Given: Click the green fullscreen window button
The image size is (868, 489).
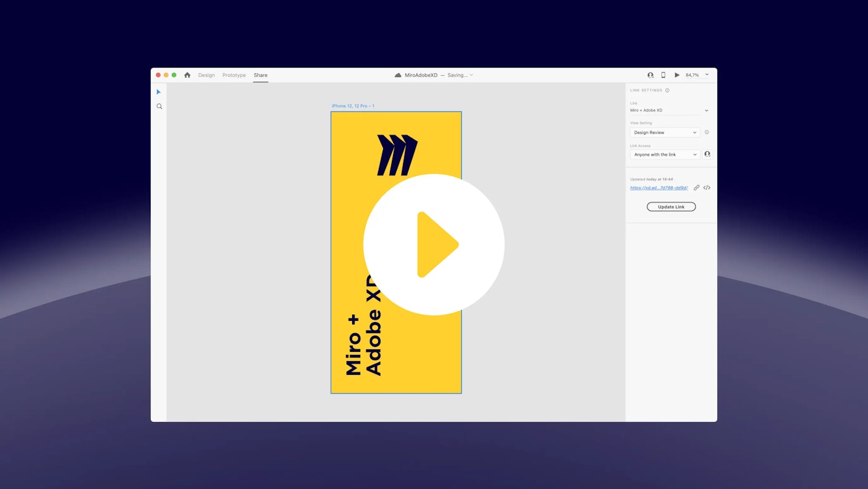Looking at the screenshot, I should [x=174, y=75].
